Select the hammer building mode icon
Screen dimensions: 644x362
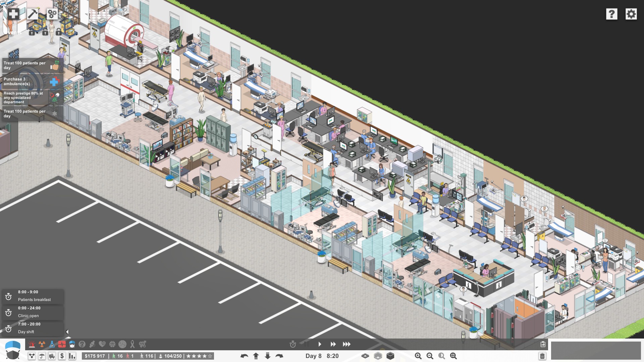click(x=33, y=14)
